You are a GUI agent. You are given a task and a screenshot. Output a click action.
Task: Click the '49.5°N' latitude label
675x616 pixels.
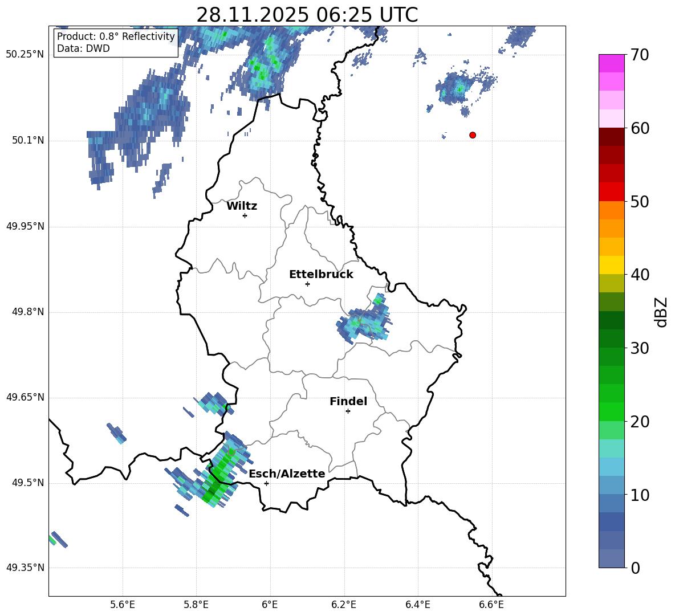pyautogui.click(x=28, y=483)
